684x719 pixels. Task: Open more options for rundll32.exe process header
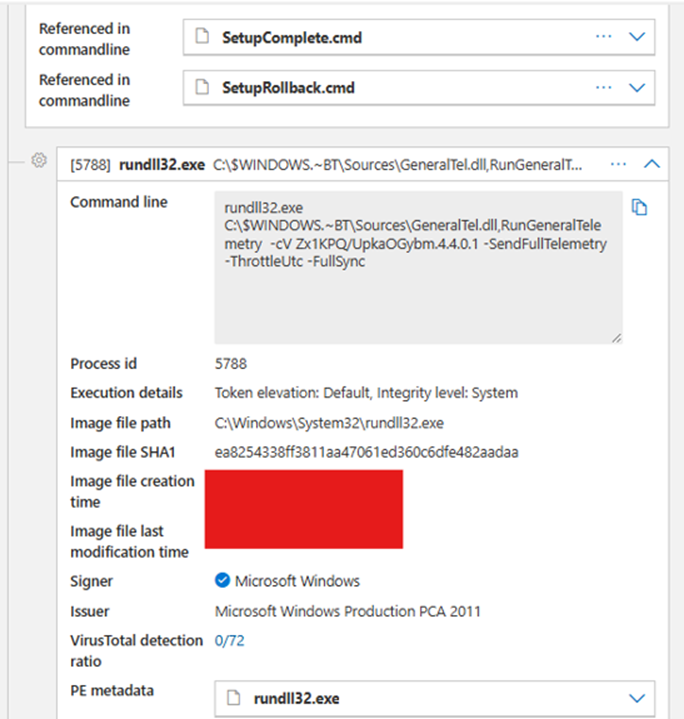(618, 163)
